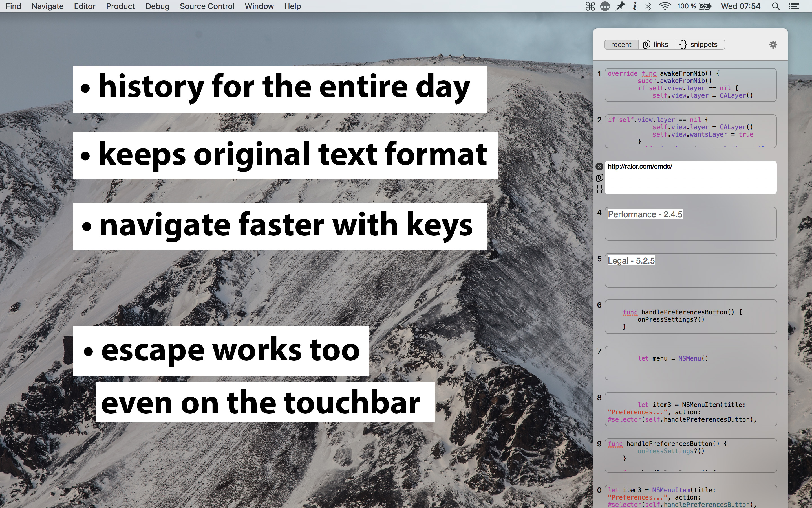Select the http://ralcr.com/cmdc/ clip
812x508 pixels.
coord(690,178)
